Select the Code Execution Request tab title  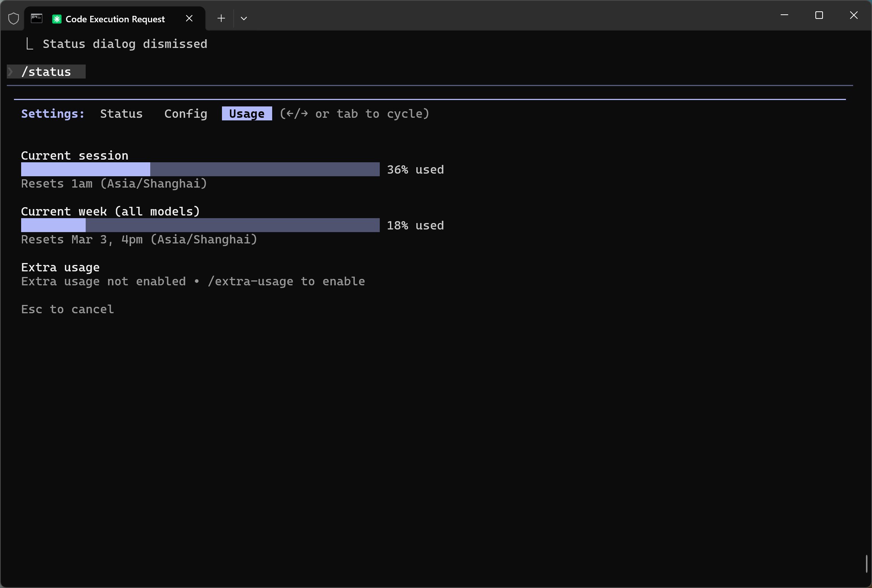(115, 19)
